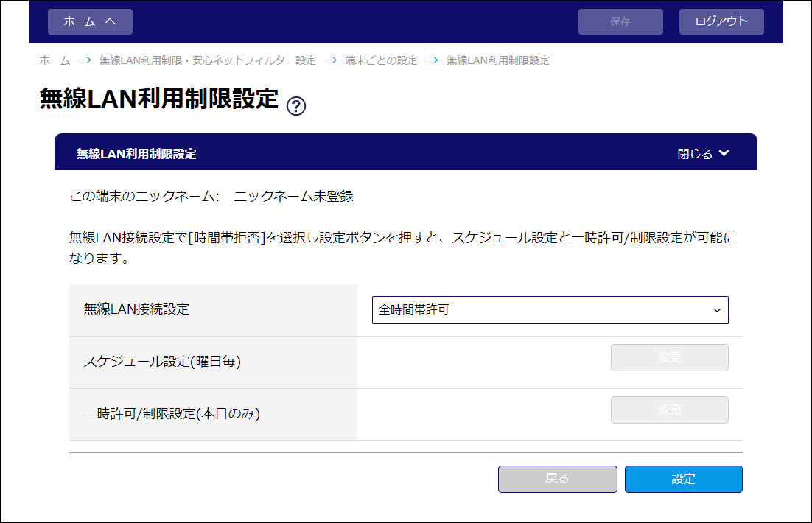Click the ログアウト button
The height and width of the screenshot is (523, 812).
pos(721,21)
